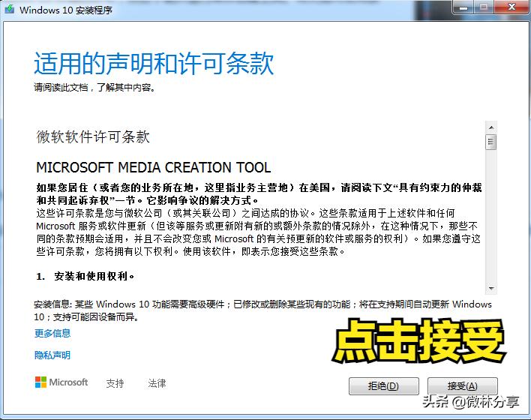This screenshot has width=531, height=420.
Task: Click the maximize window button
Action: pyautogui.click(x=484, y=7)
